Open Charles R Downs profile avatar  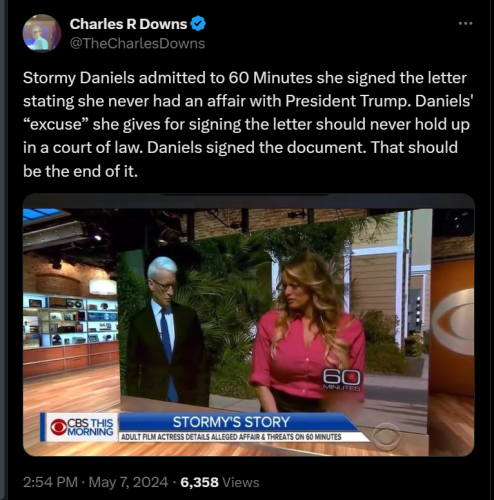click(42, 33)
